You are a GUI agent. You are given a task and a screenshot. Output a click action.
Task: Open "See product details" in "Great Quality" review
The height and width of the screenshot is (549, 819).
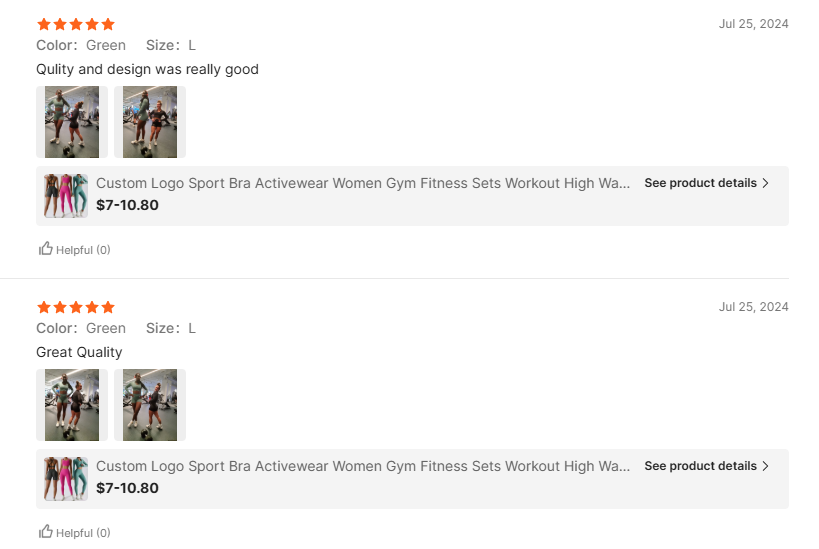[x=700, y=466]
